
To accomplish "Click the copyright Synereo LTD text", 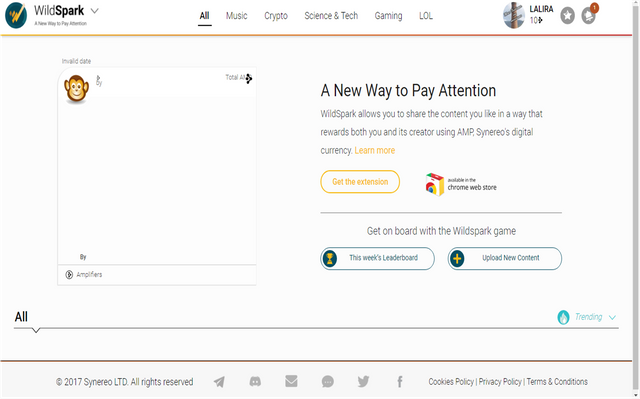I will 124,382.
